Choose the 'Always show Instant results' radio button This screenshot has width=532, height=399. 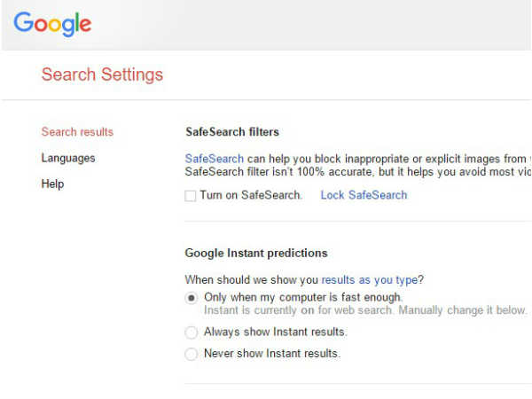tap(192, 332)
